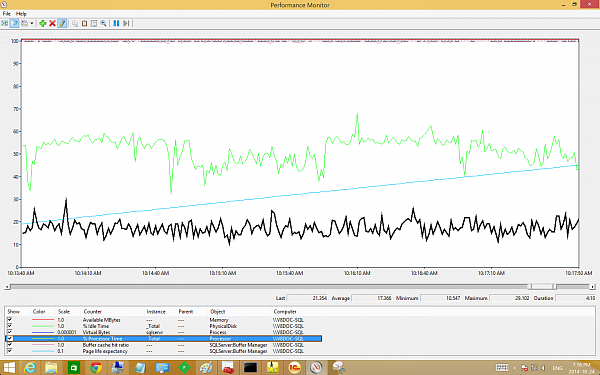Add a counter with green plus
Viewport: 600px width, 375px height.
click(42, 23)
